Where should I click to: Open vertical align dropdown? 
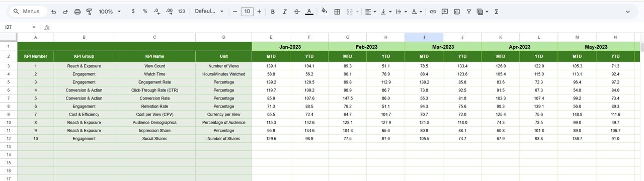coord(385,11)
